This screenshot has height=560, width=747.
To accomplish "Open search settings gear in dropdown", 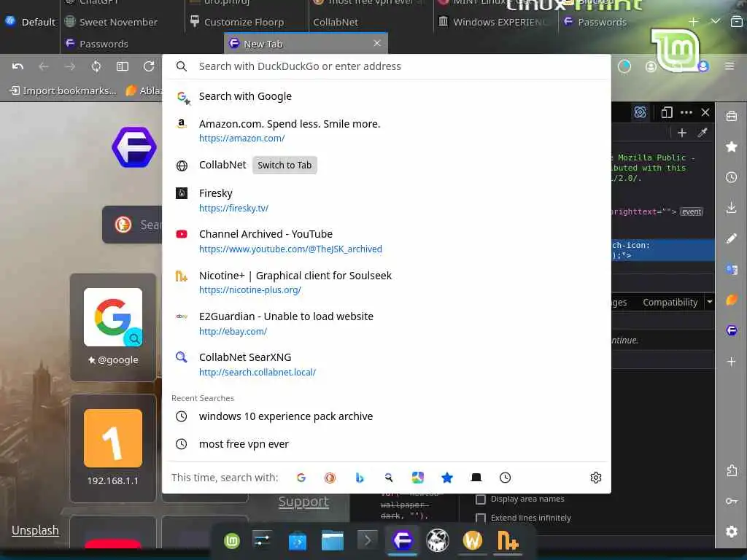I will tap(595, 478).
